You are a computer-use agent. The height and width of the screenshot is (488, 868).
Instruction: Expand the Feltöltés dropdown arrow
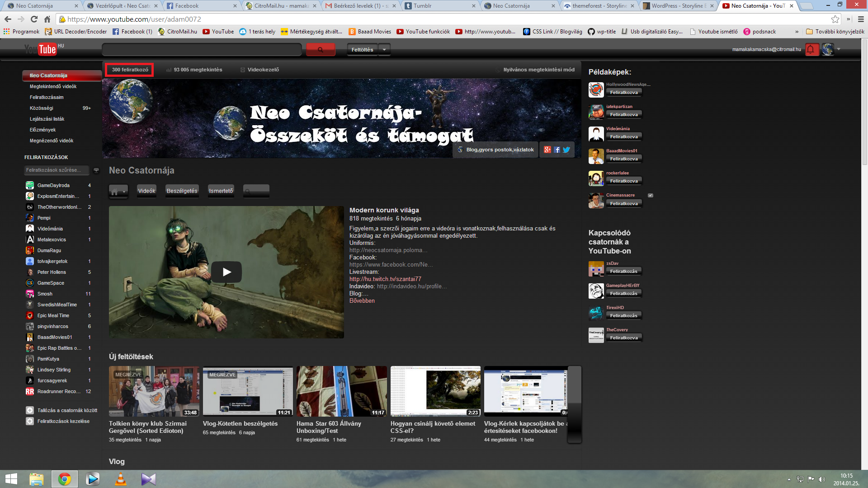point(384,50)
